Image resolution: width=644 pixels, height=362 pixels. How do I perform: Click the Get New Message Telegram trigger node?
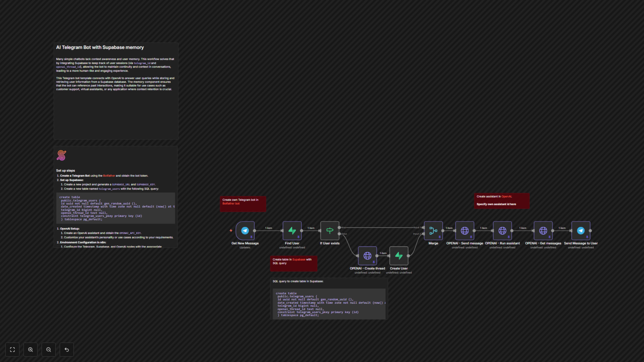(x=245, y=230)
